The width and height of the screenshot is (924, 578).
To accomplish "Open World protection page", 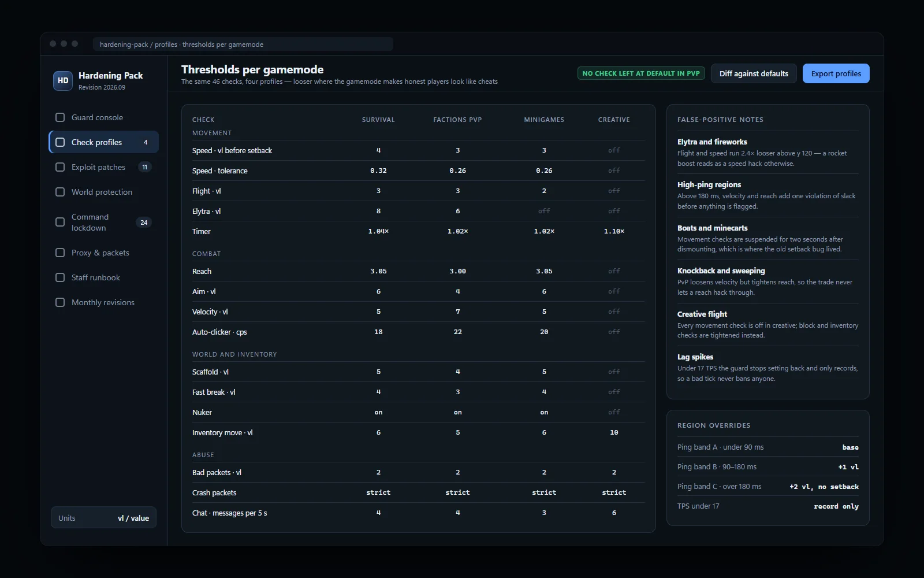I will [x=104, y=192].
